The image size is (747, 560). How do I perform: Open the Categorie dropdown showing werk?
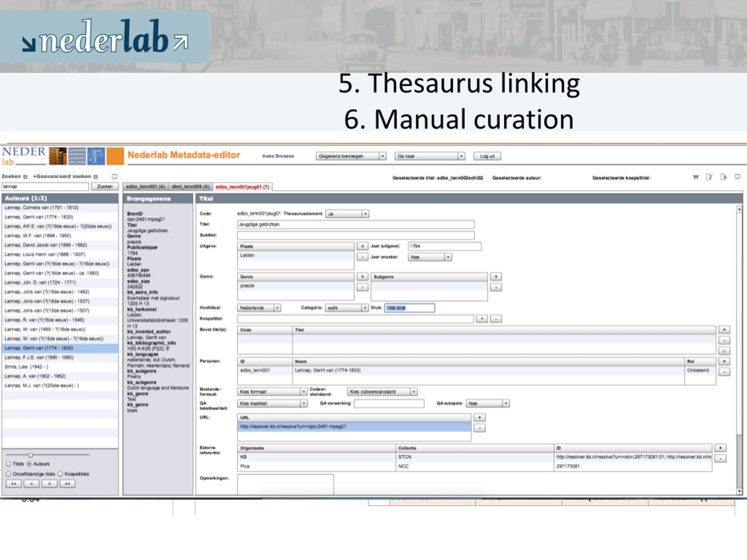point(346,307)
